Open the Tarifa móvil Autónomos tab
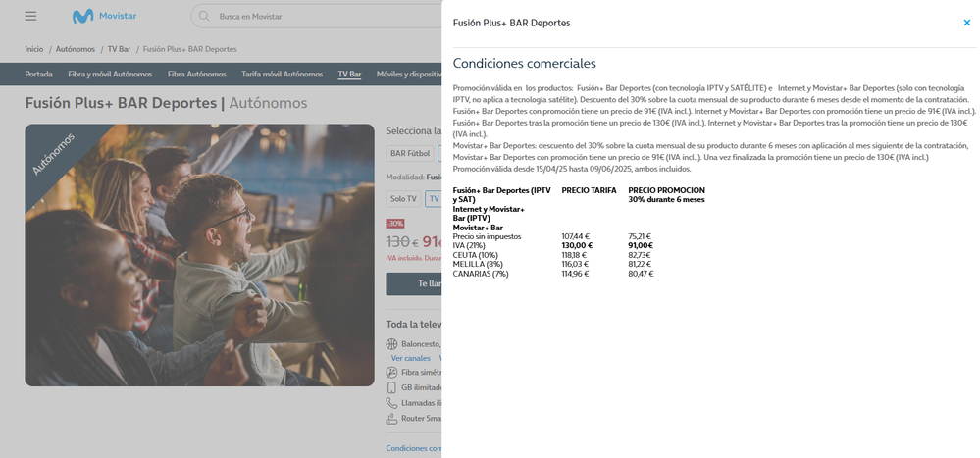This screenshot has height=458, width=980. [282, 75]
